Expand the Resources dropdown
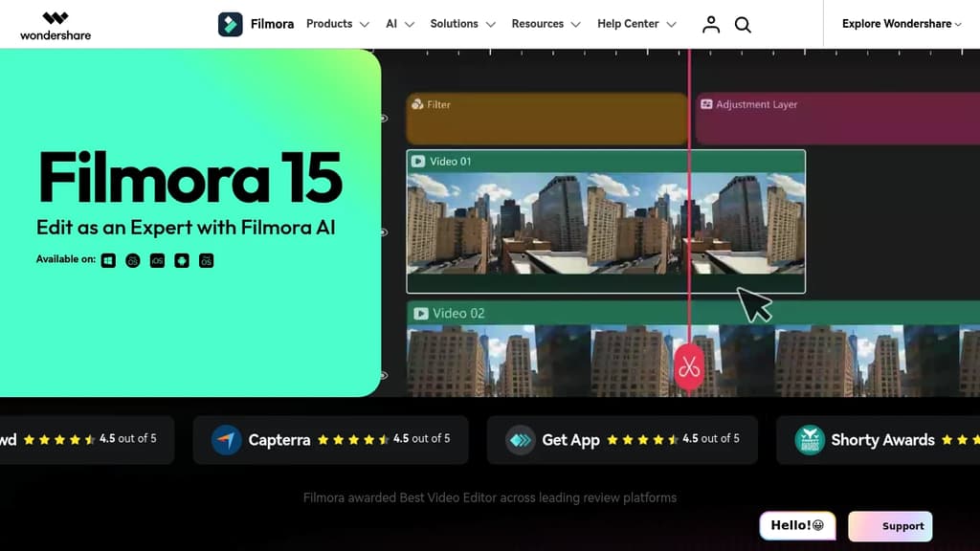Screen dimensions: 980x551 click(x=546, y=24)
